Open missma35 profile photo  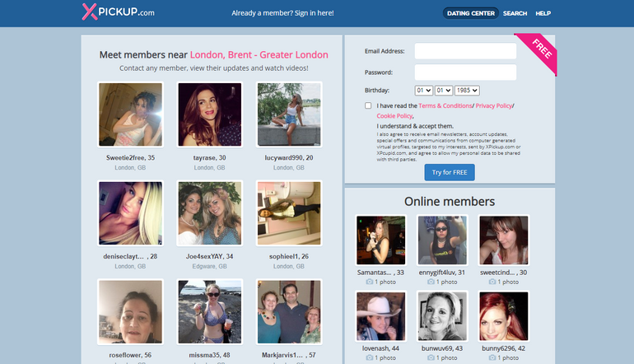pyautogui.click(x=210, y=312)
